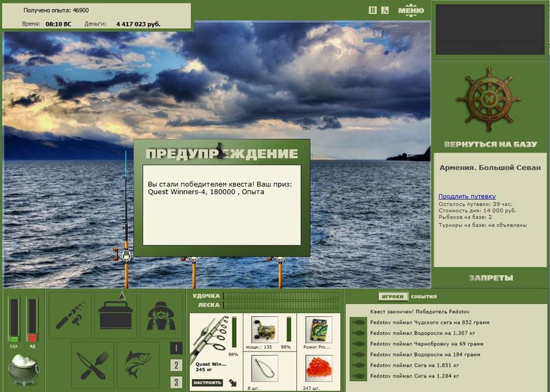Open the caught fish icon
Image resolution: width=550 pixels, height=392 pixels.
[x=138, y=365]
